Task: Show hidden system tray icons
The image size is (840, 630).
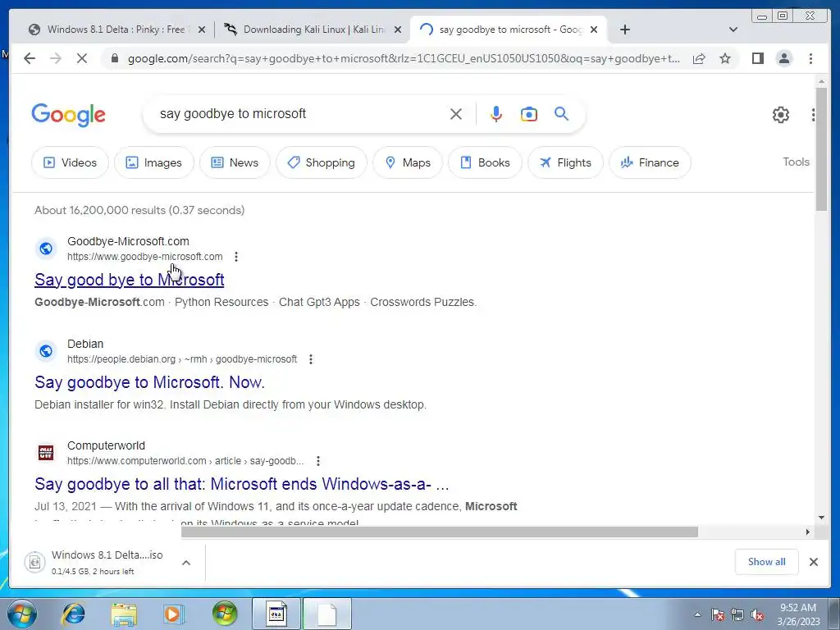Action: tap(697, 614)
